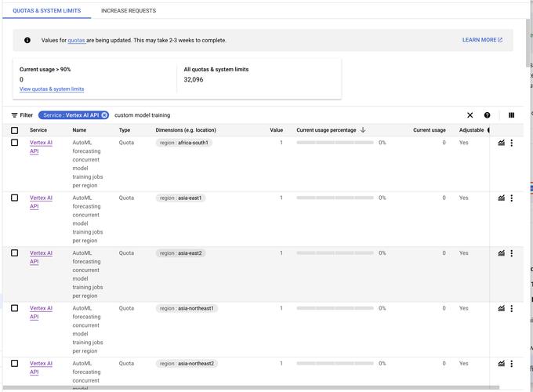Viewport: 533px width, 392px height.
Task: Click the Filter icon beside the filter bar
Action: point(15,115)
